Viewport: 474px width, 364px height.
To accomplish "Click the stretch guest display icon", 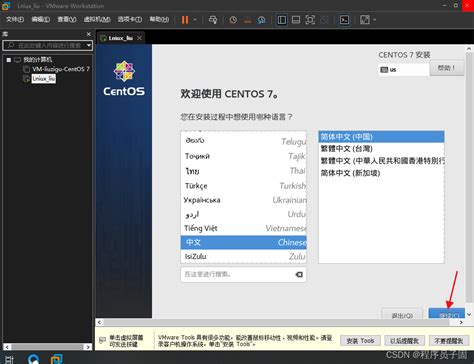I will 365,20.
